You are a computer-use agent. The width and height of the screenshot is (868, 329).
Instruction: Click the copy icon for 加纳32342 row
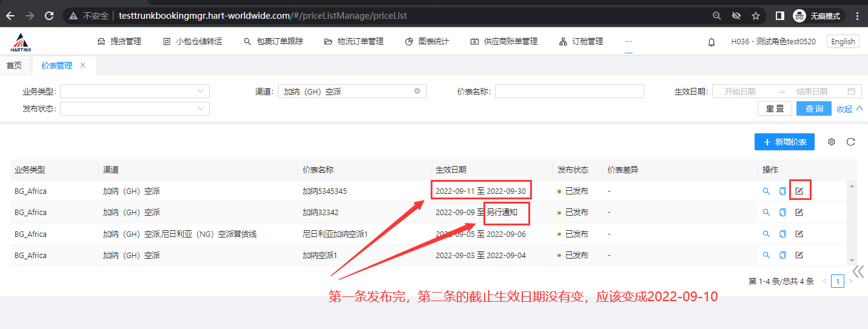(782, 213)
